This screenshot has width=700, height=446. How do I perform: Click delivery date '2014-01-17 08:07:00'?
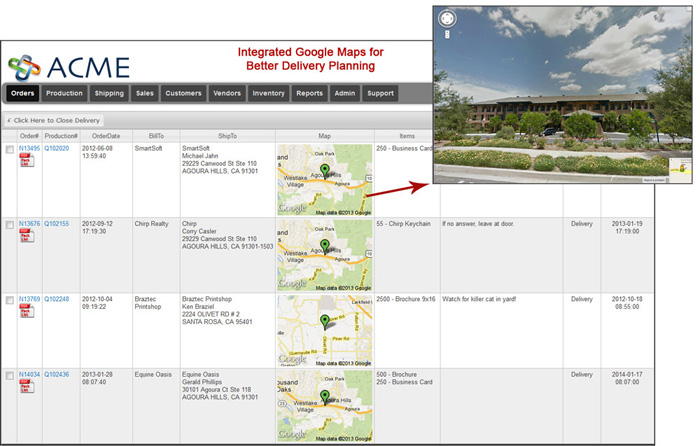(x=627, y=378)
